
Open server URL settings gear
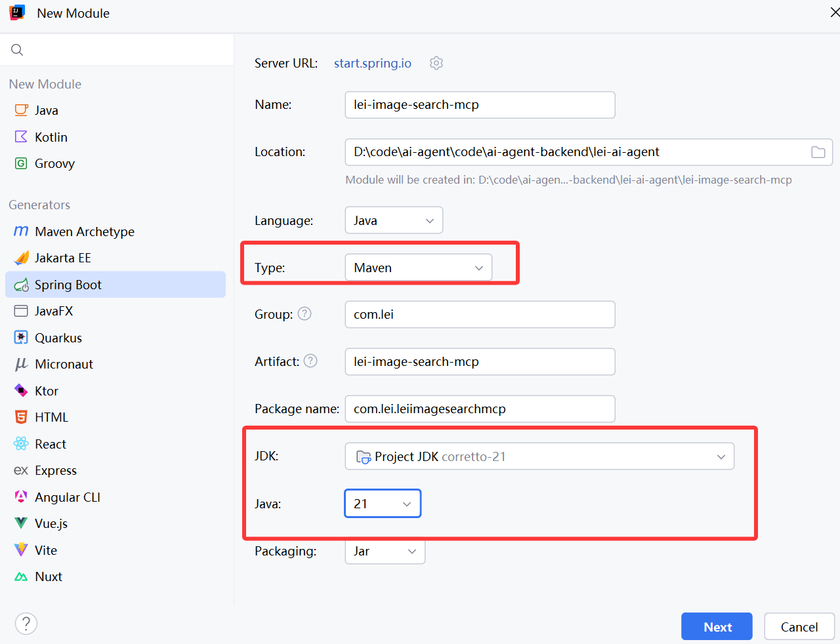click(436, 63)
